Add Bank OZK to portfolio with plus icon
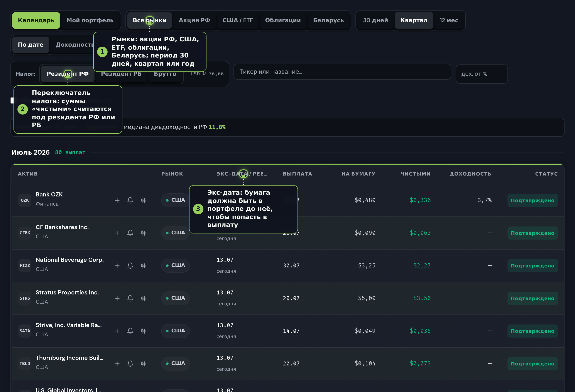 click(x=117, y=200)
